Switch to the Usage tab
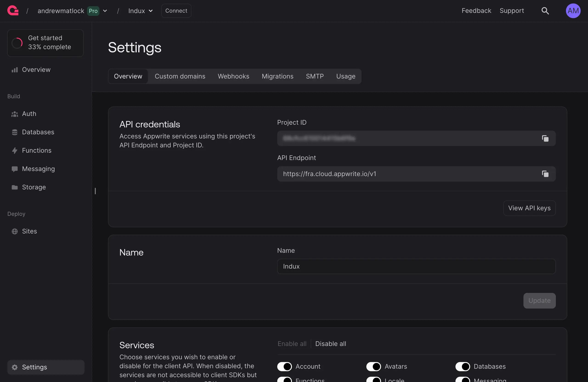Viewport: 588px width, 382px height. click(346, 76)
